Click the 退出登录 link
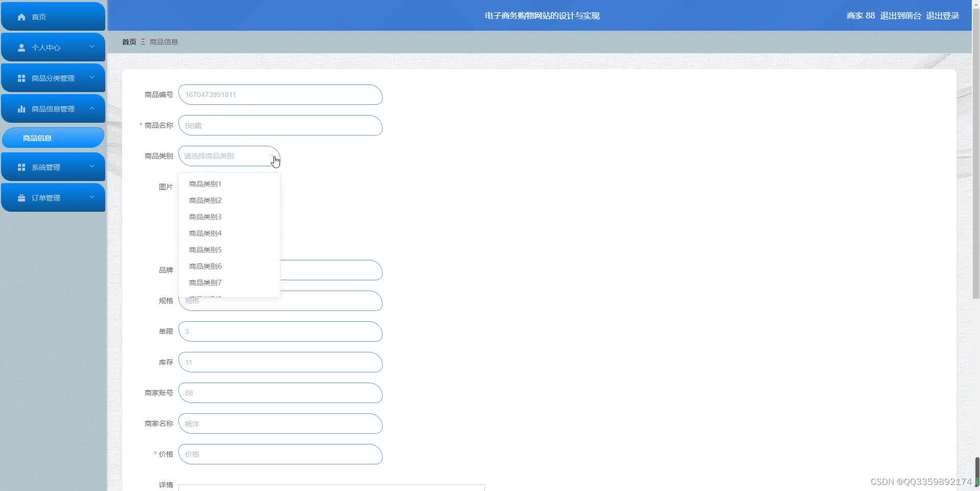 [x=942, y=16]
